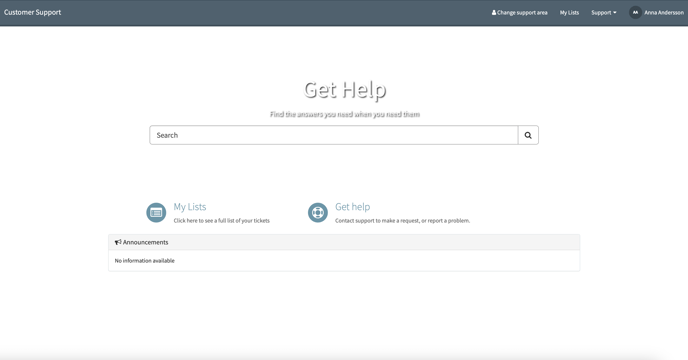Open the blue Get help heading link
The image size is (688, 360).
pos(352,207)
